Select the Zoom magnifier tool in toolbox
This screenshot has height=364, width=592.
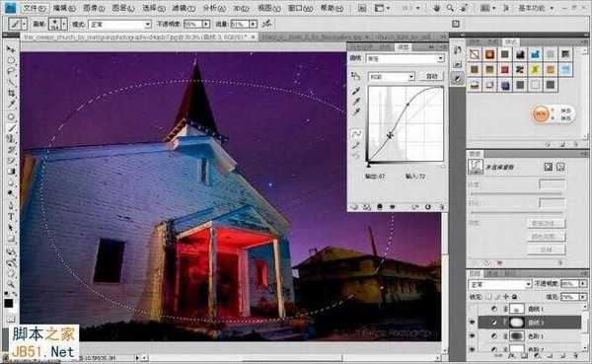(x=11, y=283)
